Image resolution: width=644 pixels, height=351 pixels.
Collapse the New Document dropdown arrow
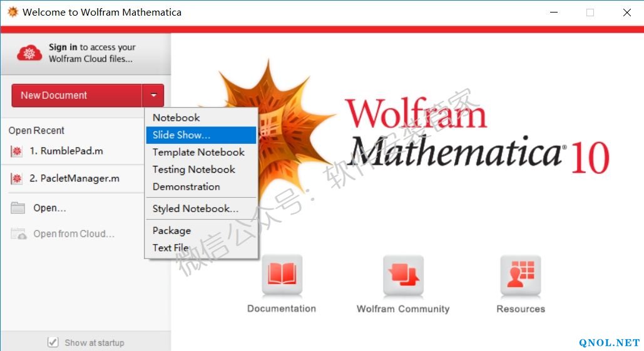coord(153,96)
